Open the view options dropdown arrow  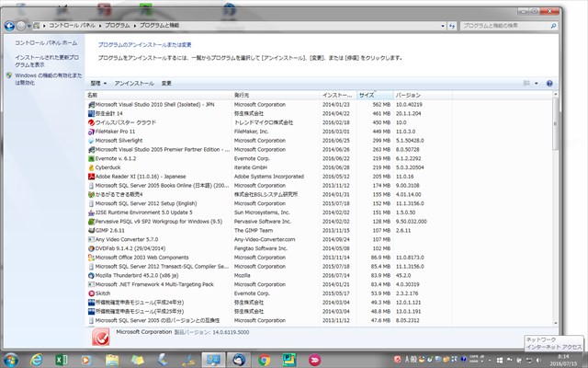tap(537, 84)
